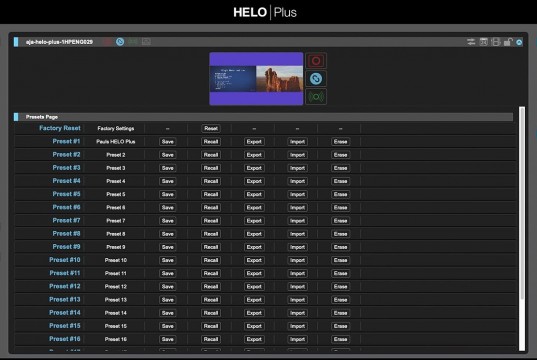Click the green Stream button beside the preview

[316, 97]
